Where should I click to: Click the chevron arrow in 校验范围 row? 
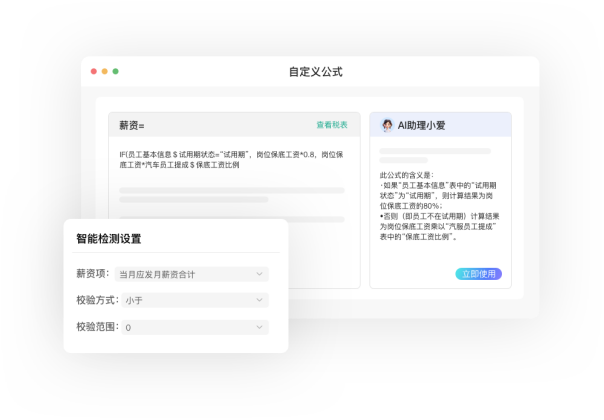coord(260,327)
